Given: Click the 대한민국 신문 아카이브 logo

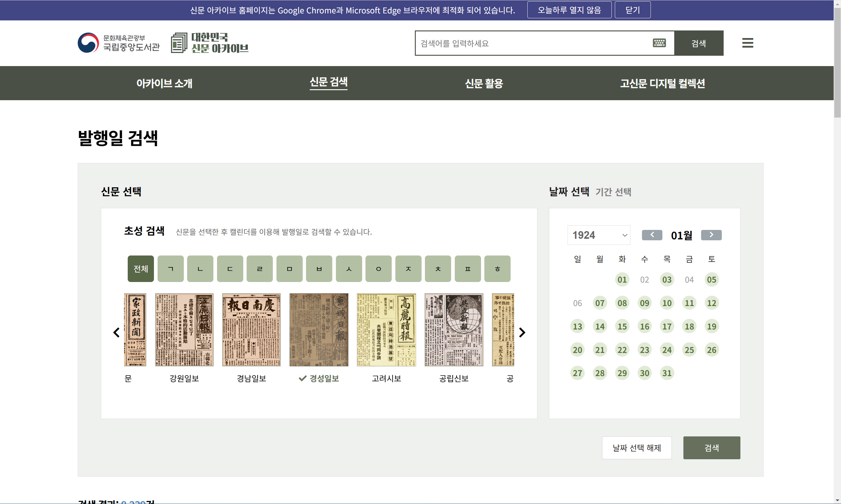Looking at the screenshot, I should click(x=210, y=43).
